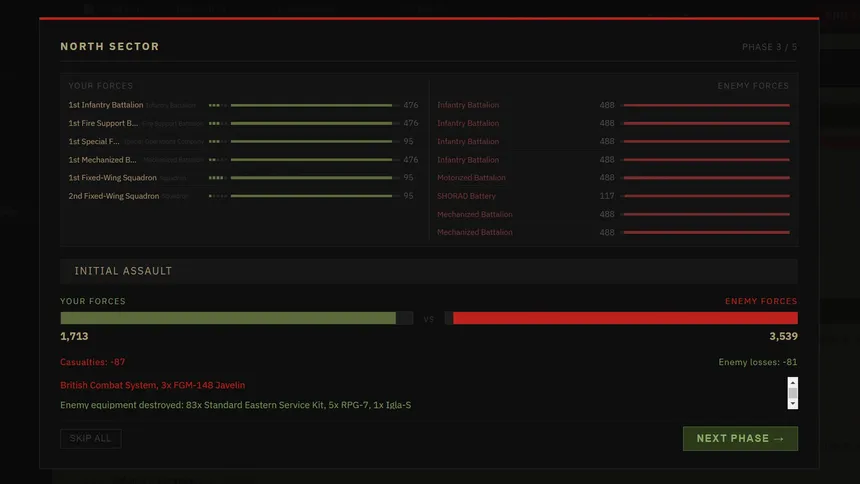Click the Casualties: -87 text
The width and height of the screenshot is (860, 484).
(93, 362)
